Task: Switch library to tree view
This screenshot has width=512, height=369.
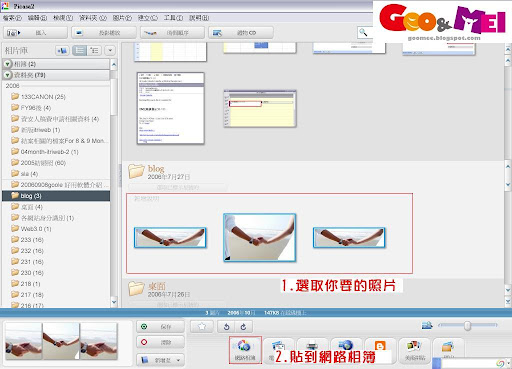Action: 94,51
